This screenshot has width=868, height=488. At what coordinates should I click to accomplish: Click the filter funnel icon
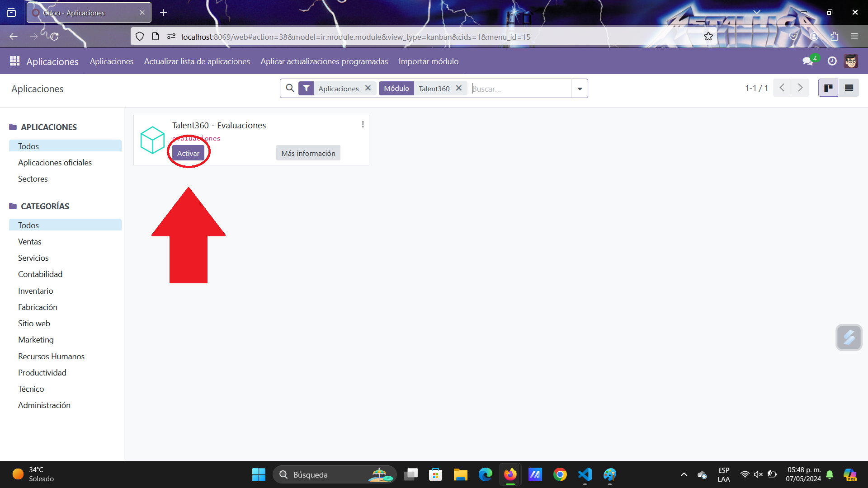[x=306, y=88]
